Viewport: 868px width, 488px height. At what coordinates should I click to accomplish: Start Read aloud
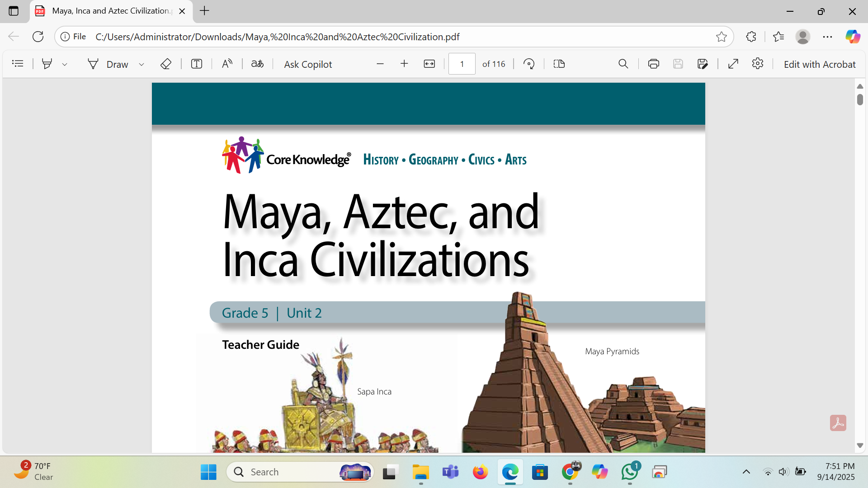pos(227,64)
